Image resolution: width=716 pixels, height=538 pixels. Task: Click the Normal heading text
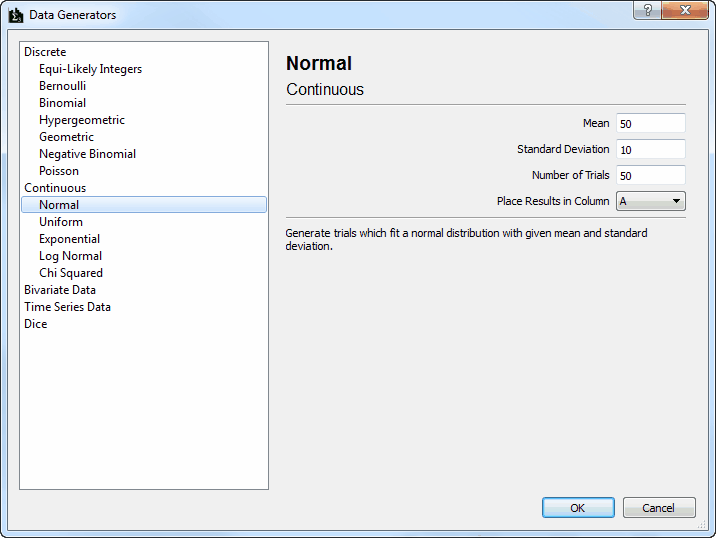click(x=319, y=63)
